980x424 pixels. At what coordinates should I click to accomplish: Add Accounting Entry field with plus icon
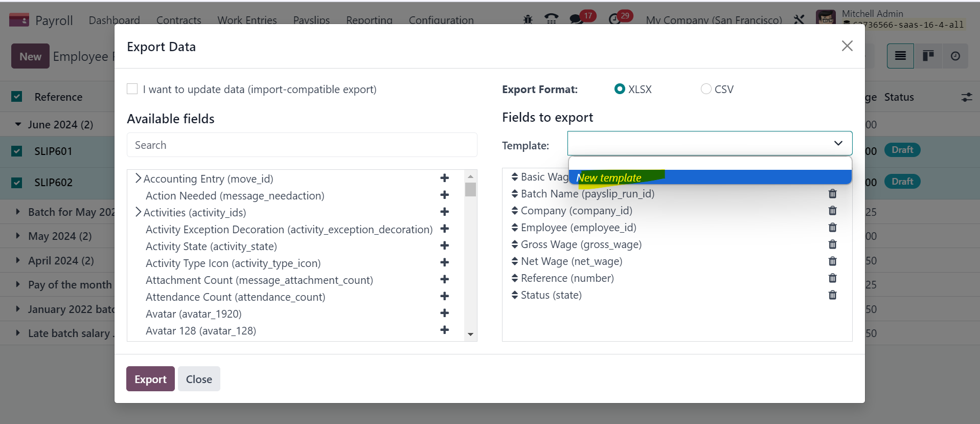445,178
